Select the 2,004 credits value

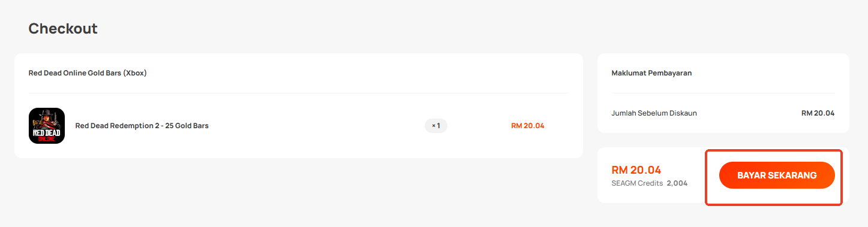(677, 183)
